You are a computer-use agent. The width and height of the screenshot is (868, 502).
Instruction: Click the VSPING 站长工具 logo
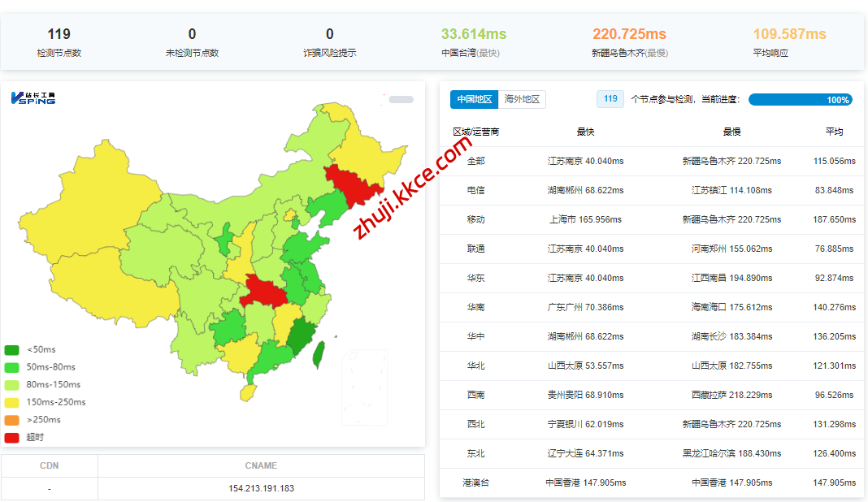[x=33, y=98]
